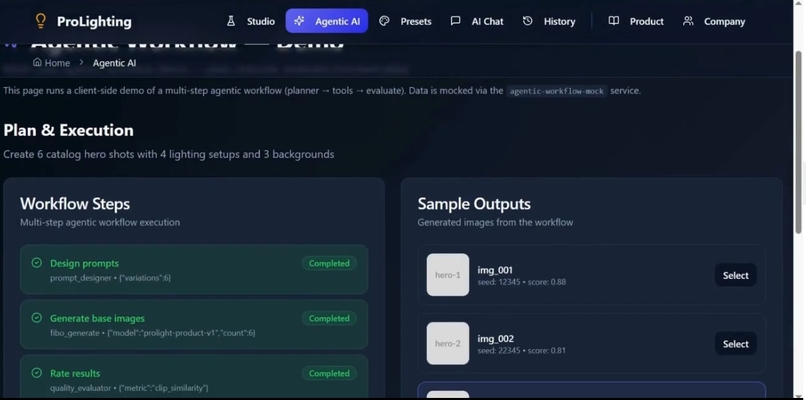
Task: Click the History clock icon
Action: click(527, 21)
